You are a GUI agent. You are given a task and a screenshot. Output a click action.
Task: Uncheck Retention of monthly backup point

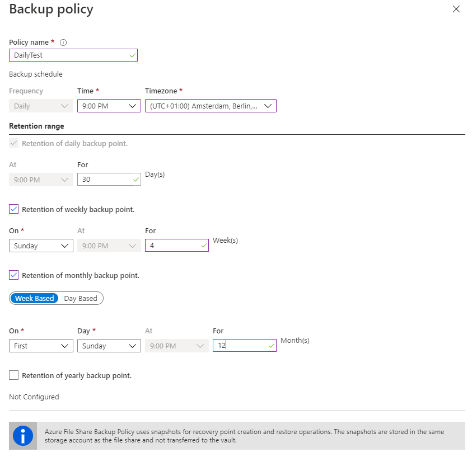[x=14, y=275]
